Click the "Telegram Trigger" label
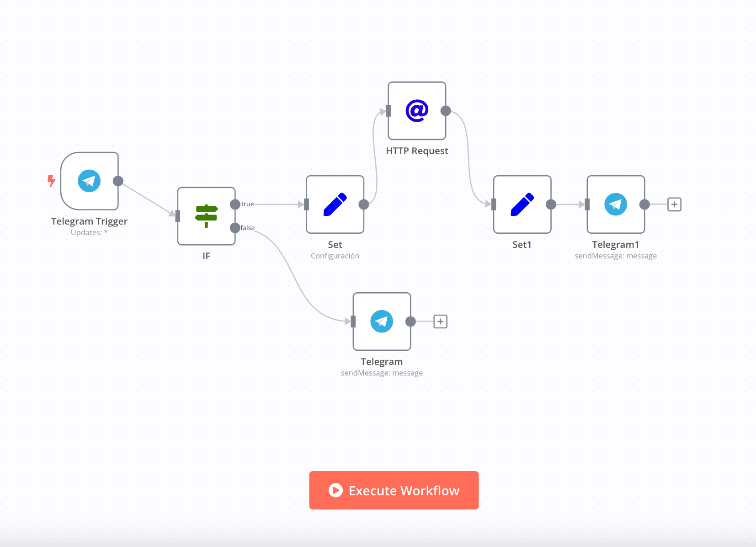 click(89, 221)
